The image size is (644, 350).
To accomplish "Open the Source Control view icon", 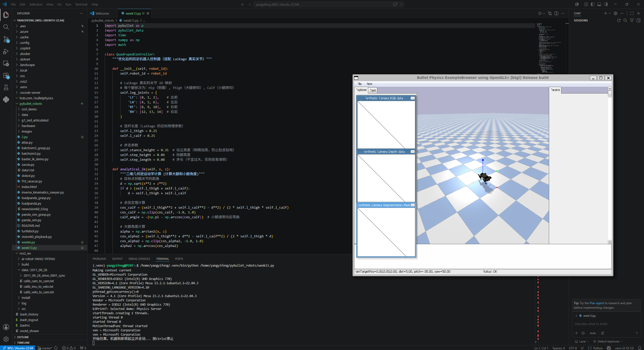I will pos(6,39).
